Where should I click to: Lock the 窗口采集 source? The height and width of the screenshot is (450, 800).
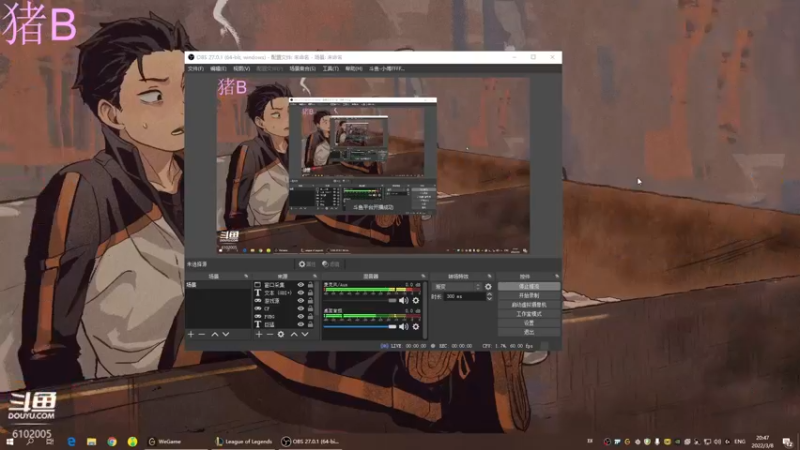[310, 285]
